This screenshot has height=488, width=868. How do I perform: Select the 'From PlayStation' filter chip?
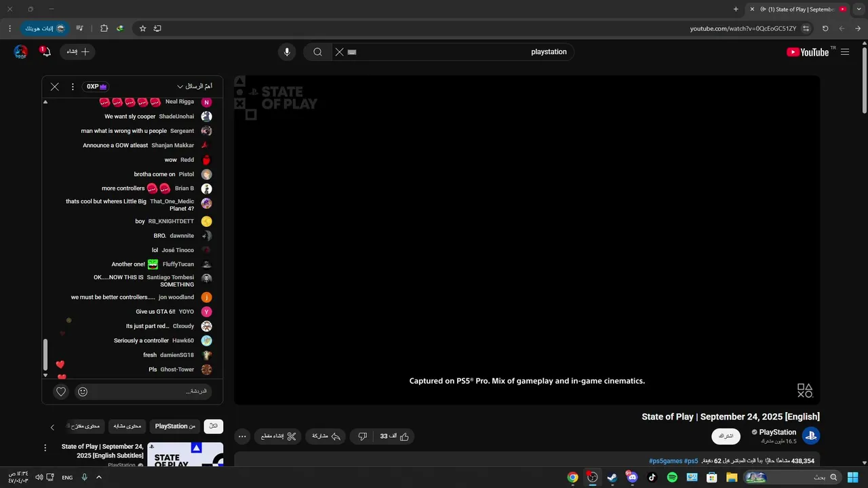pyautogui.click(x=176, y=426)
